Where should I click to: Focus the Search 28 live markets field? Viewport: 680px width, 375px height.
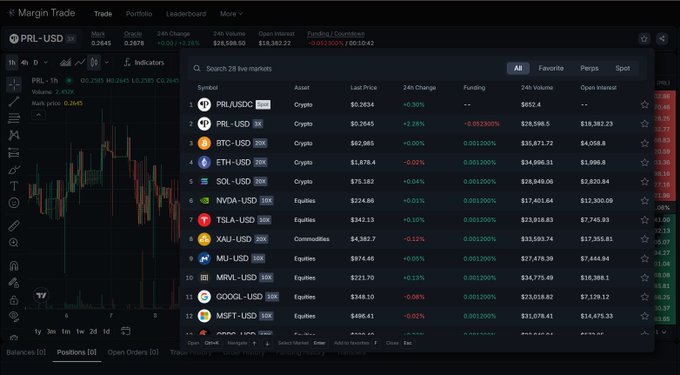[x=347, y=68]
